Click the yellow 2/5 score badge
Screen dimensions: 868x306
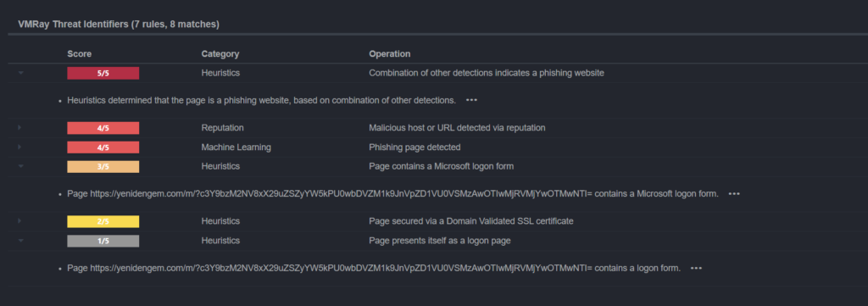point(103,221)
